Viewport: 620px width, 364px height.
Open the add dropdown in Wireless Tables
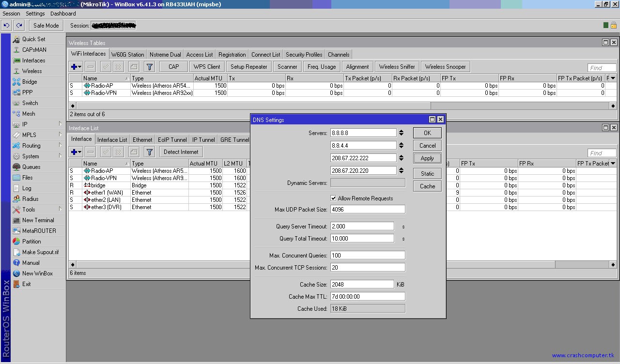[76, 67]
